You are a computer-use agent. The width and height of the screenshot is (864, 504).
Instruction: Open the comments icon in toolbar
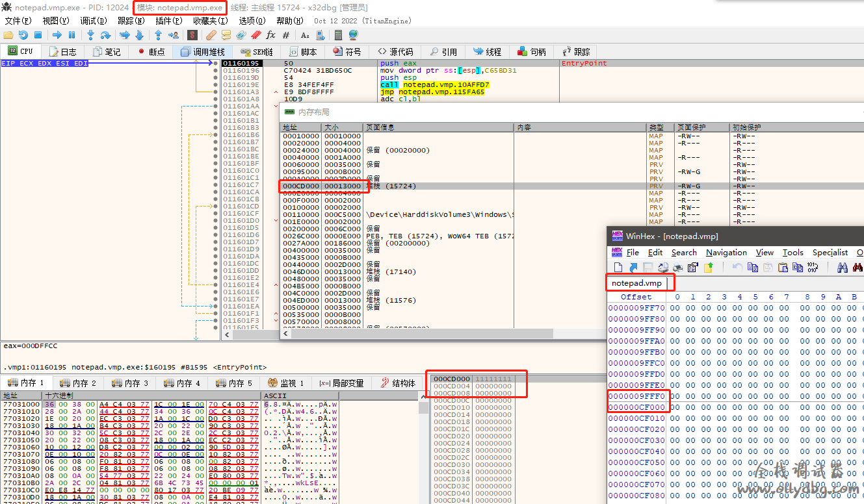(x=225, y=35)
